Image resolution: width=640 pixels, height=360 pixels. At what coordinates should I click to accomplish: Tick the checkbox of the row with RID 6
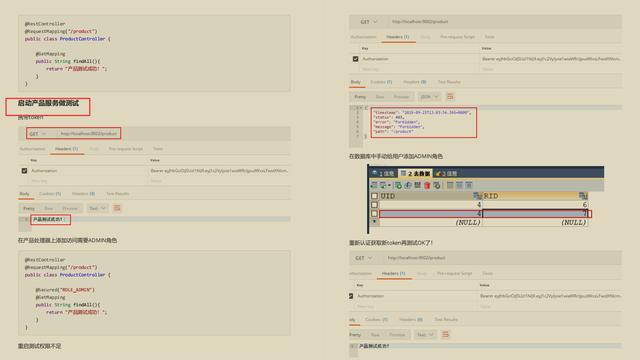374,204
